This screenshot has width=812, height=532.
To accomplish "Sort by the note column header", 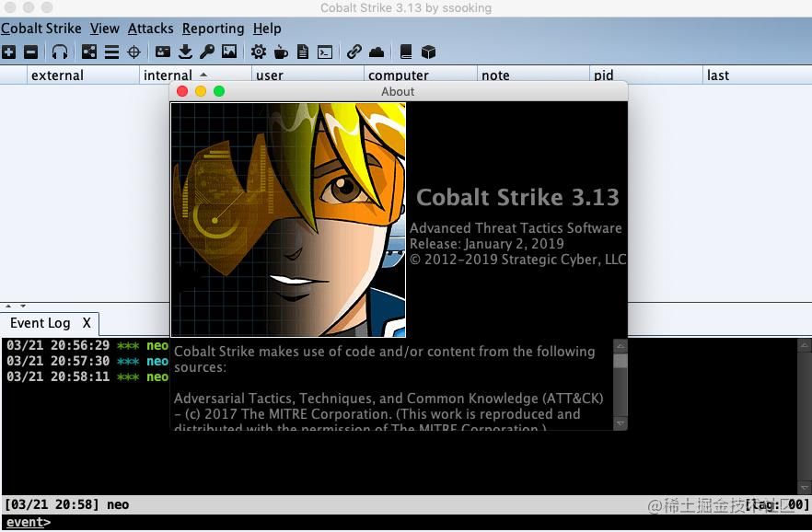I will point(533,75).
